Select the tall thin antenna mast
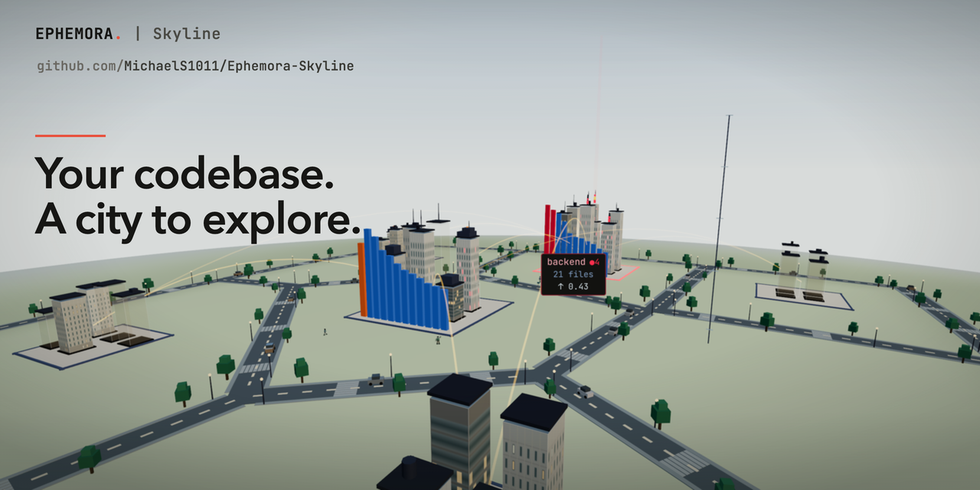The image size is (980, 490). [x=719, y=229]
